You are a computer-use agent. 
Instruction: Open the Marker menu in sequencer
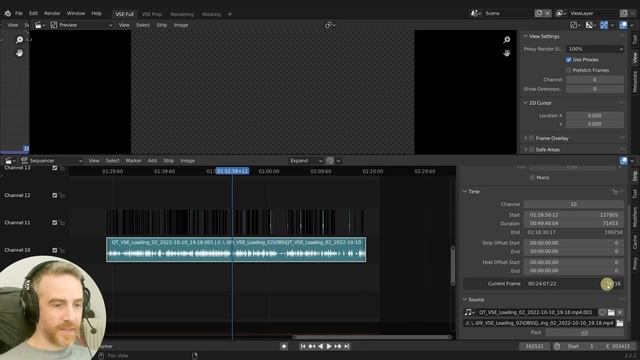[x=133, y=161]
